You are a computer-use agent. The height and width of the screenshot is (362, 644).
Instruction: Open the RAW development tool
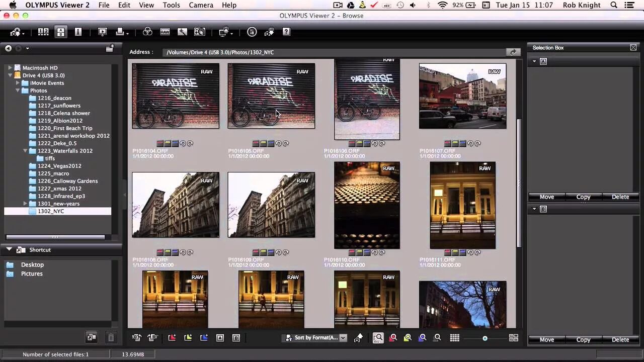[165, 32]
